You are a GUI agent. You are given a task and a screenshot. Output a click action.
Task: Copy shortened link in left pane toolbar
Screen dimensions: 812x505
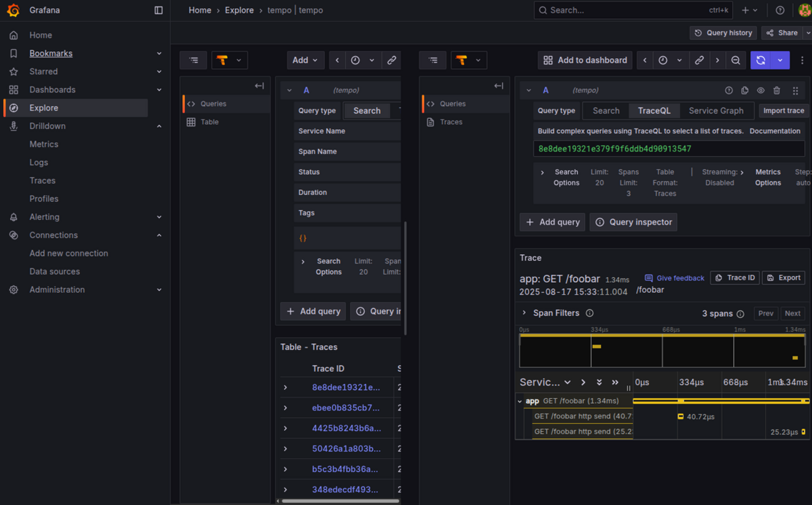(x=392, y=60)
